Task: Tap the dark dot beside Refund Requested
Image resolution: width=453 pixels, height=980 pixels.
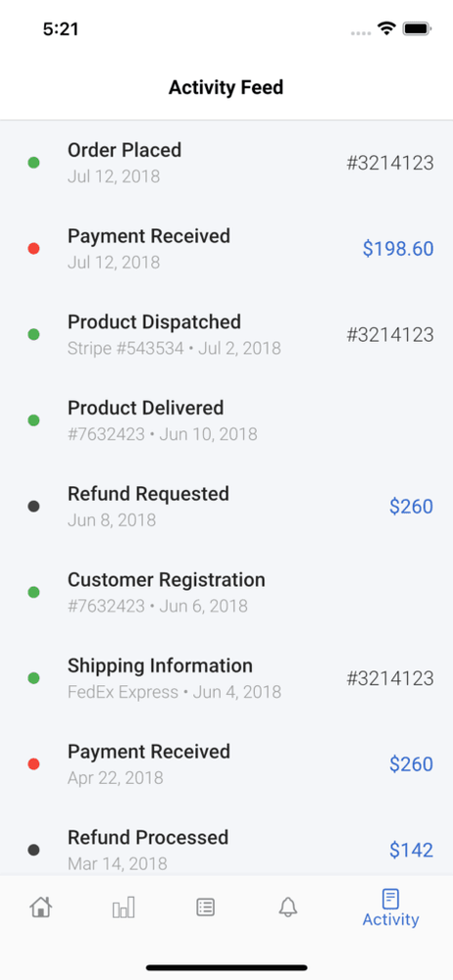Action: (33, 507)
